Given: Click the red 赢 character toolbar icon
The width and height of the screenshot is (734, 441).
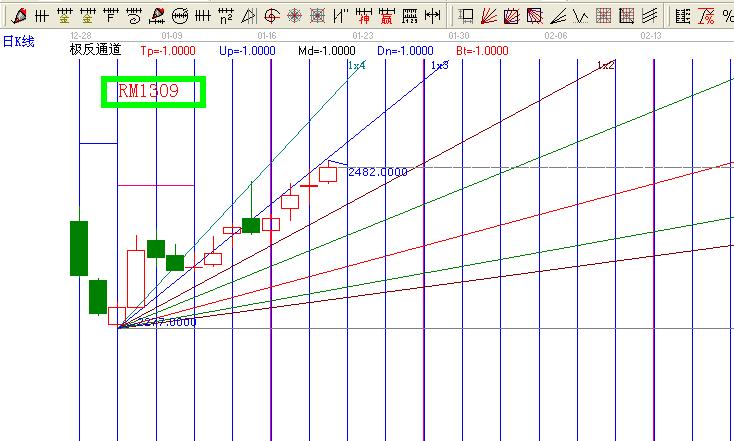Looking at the screenshot, I should tap(386, 15).
